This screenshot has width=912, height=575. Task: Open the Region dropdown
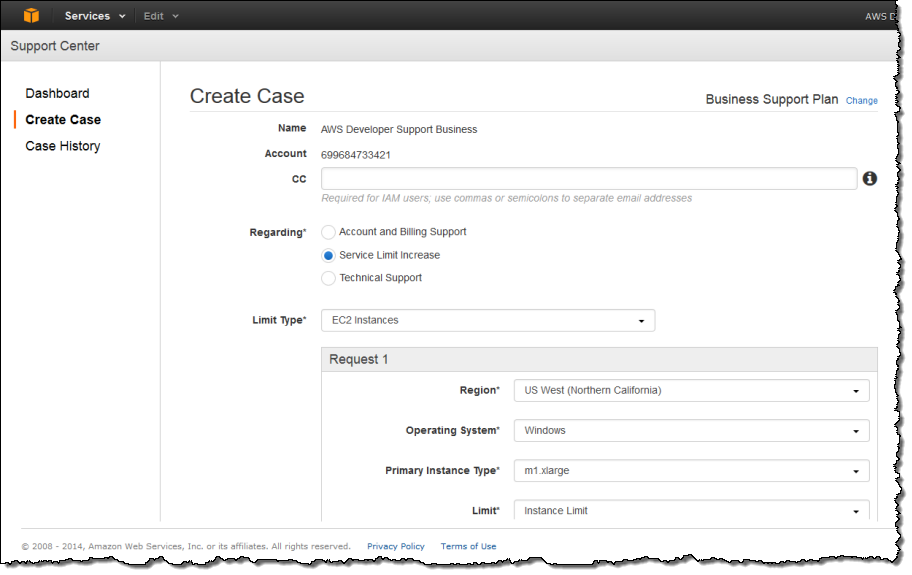[x=690, y=391]
